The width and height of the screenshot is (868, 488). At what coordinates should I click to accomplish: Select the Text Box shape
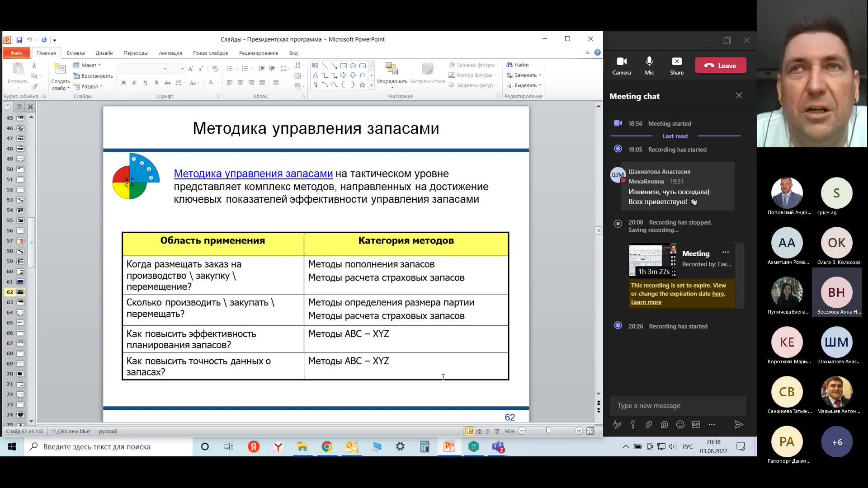click(315, 66)
